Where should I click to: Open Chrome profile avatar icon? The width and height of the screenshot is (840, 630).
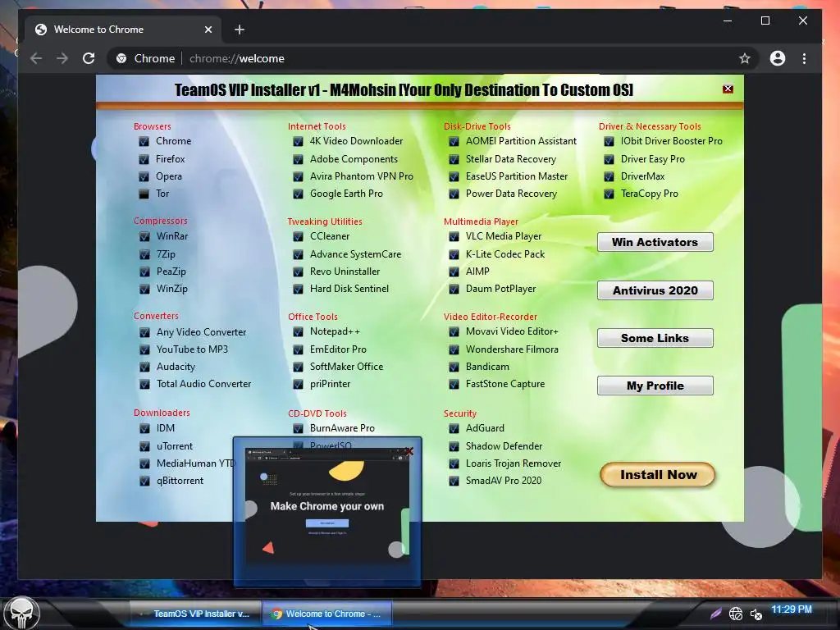[x=778, y=58]
